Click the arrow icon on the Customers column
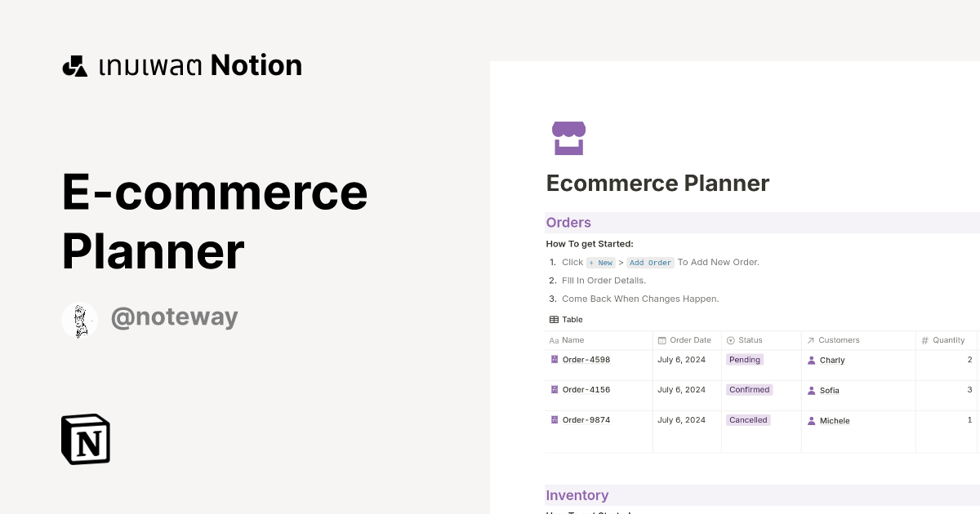Viewport: 980px width, 514px height. [810, 340]
